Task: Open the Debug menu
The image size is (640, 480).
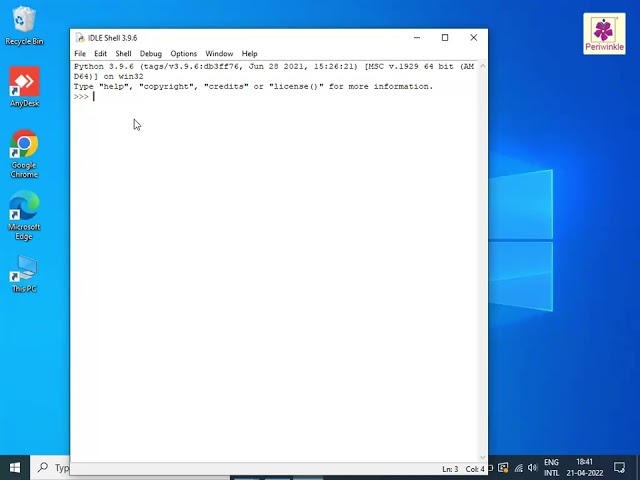Action: pyautogui.click(x=151, y=53)
